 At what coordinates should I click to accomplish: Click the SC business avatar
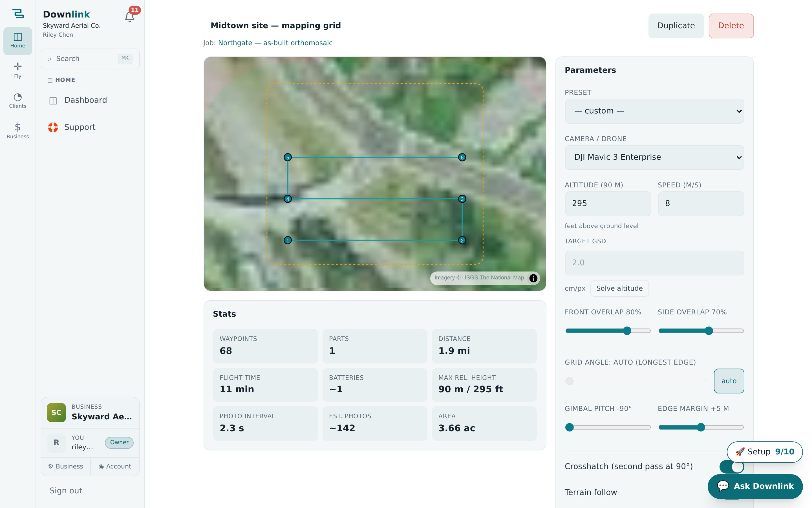click(x=56, y=412)
